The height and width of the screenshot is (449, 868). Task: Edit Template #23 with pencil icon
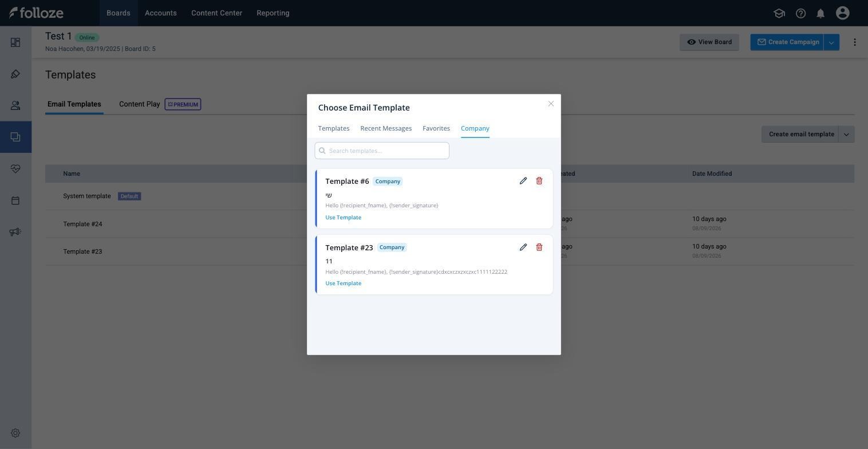(x=523, y=247)
